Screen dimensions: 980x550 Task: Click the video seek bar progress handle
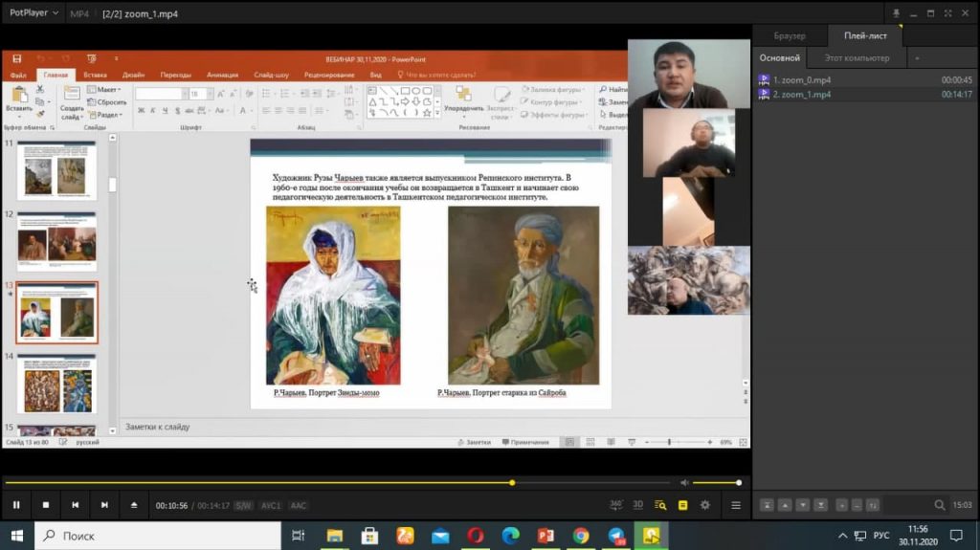[x=512, y=483]
